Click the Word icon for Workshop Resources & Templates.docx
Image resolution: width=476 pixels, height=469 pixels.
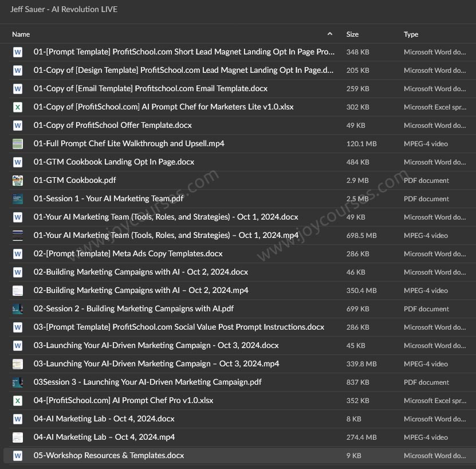(x=18, y=456)
